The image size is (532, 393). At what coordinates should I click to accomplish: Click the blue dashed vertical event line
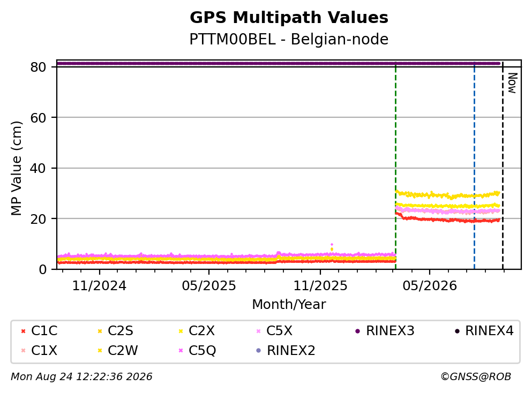point(474,166)
